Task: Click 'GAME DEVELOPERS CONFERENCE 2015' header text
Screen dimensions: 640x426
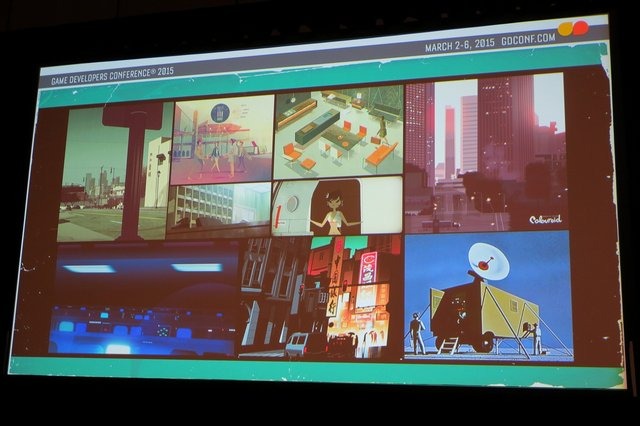Action: (x=113, y=75)
